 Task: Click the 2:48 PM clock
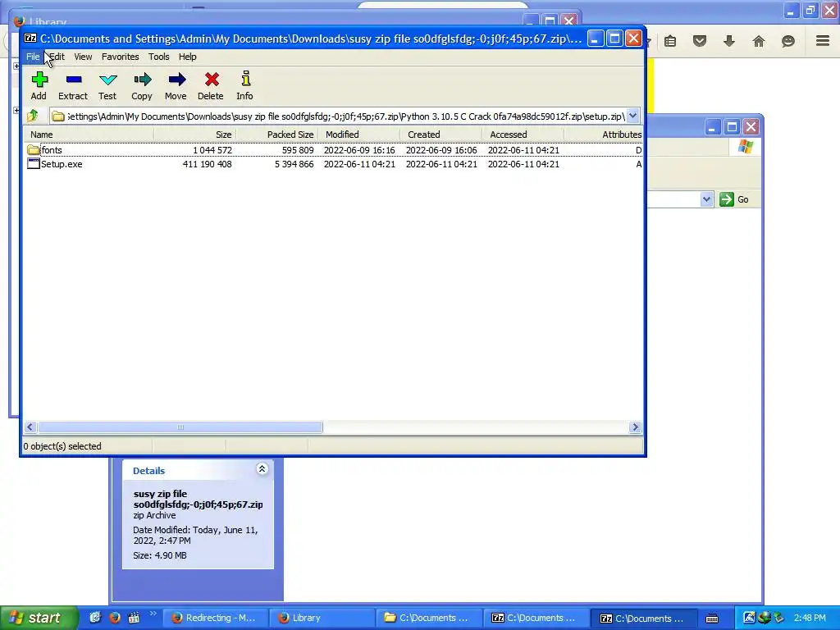810,618
